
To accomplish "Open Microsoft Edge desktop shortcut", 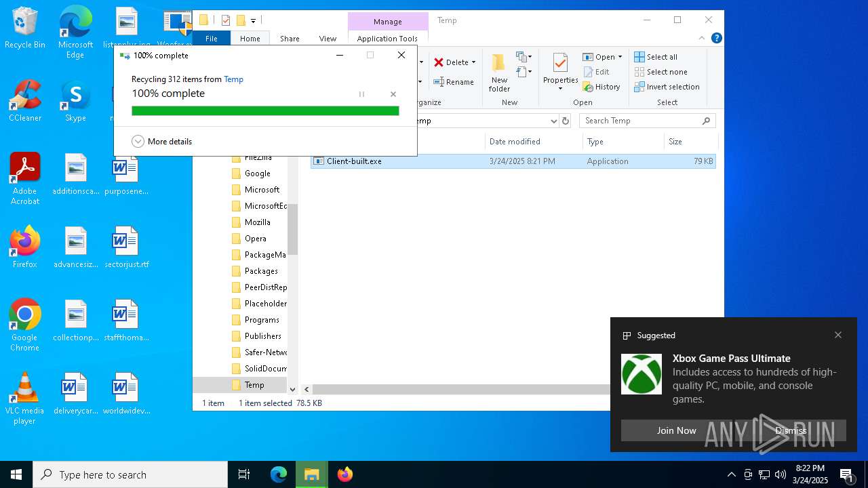I will coord(75,32).
